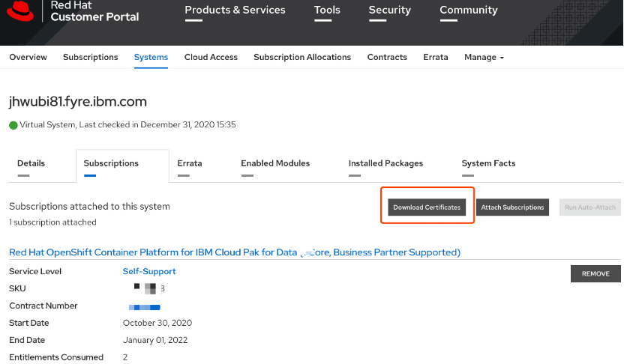624x364 pixels.
Task: Open the Products & Services menu
Action: click(235, 10)
